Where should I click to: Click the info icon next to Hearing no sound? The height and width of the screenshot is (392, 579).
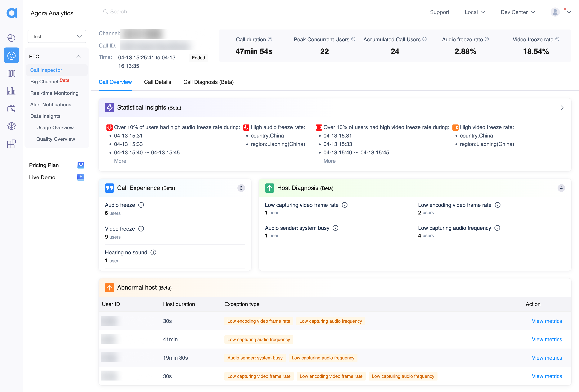tap(154, 252)
